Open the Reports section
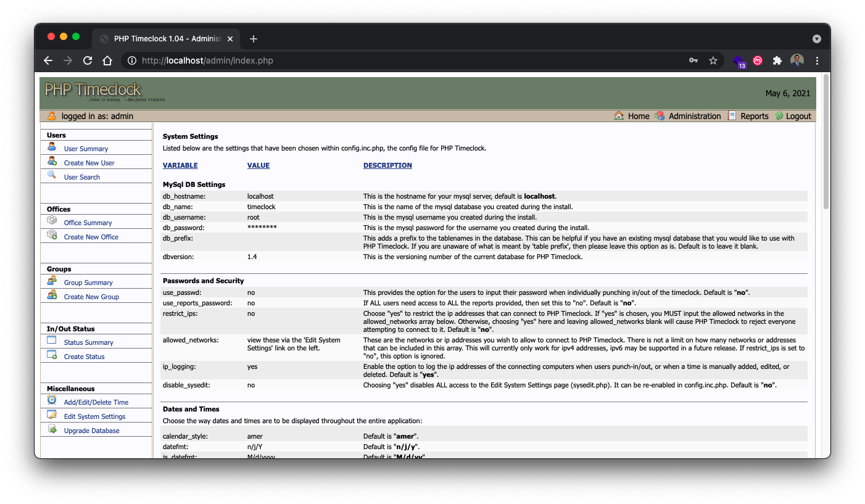This screenshot has height=504, width=865. coord(754,116)
